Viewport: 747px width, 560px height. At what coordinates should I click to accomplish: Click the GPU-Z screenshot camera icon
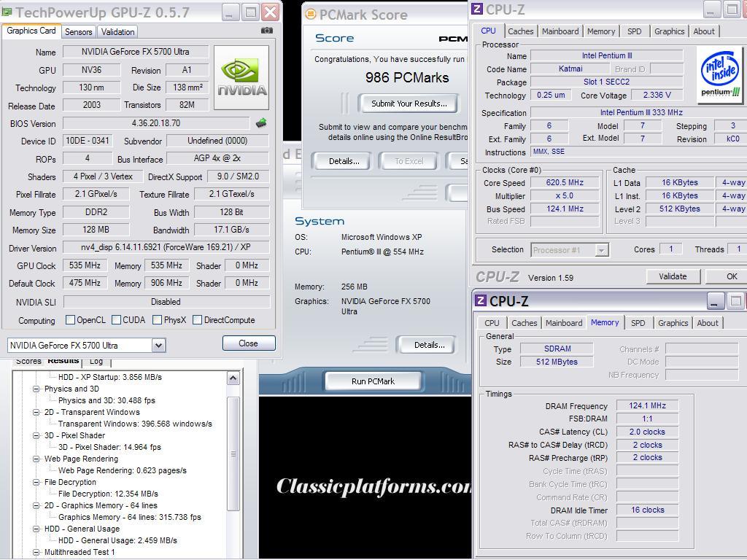pyautogui.click(x=267, y=31)
